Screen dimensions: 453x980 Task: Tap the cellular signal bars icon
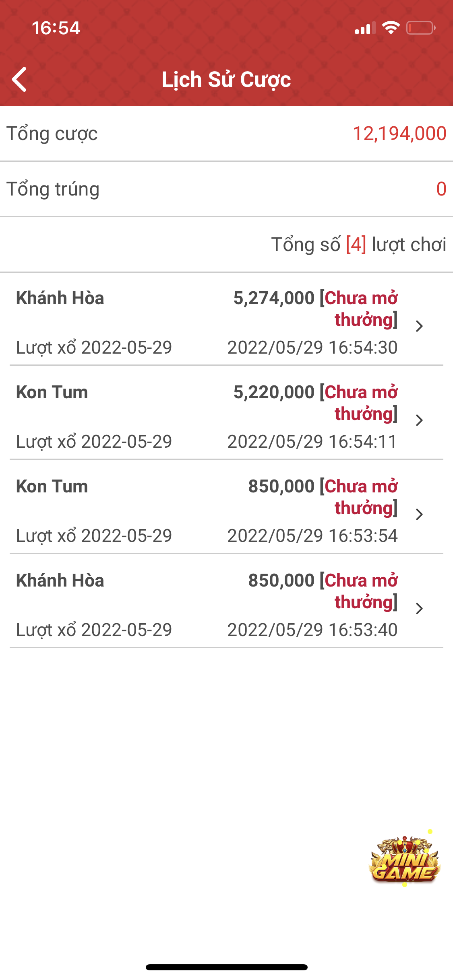[x=365, y=28]
